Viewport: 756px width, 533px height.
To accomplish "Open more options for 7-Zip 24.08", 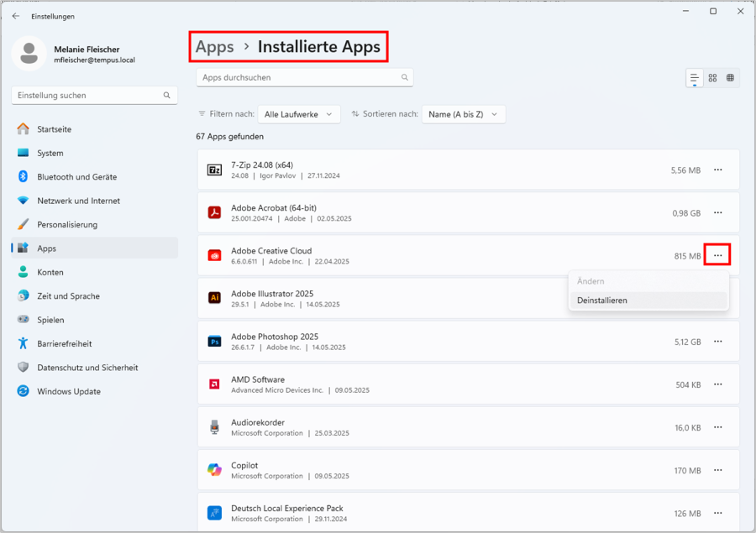I will (718, 170).
